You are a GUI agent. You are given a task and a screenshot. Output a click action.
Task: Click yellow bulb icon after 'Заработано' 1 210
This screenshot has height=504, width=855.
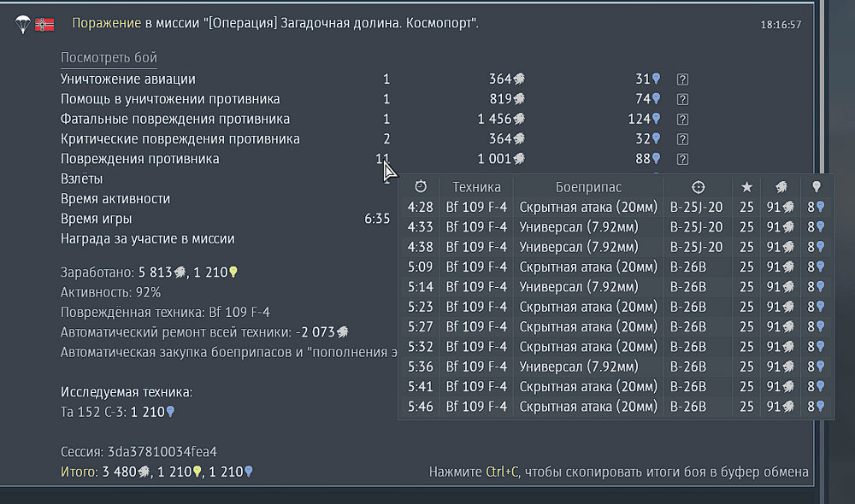233,272
